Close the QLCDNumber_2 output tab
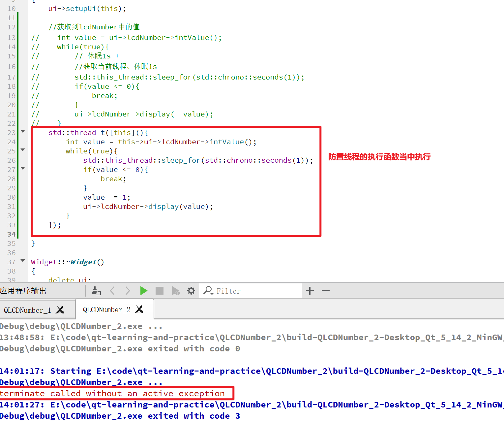 click(139, 309)
